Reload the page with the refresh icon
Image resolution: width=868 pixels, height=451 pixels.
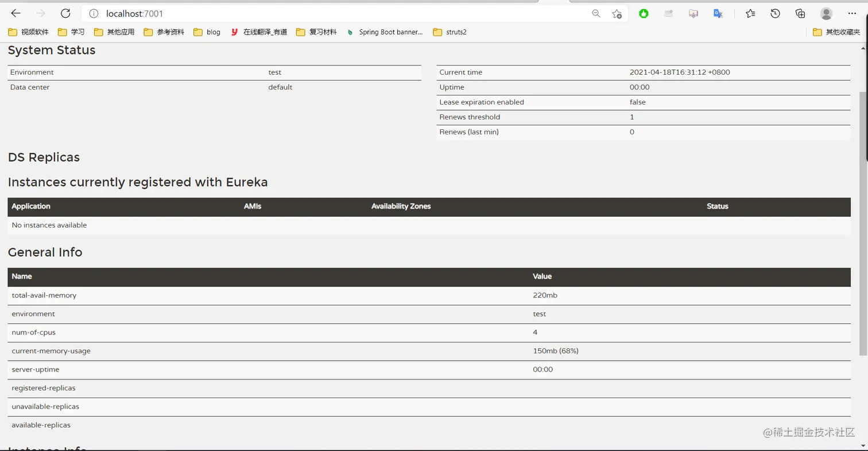65,13
